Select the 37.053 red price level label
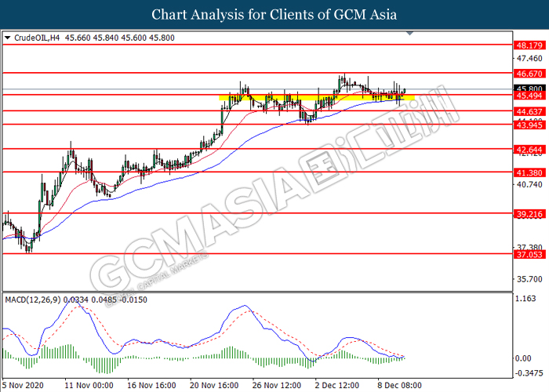 pos(529,255)
